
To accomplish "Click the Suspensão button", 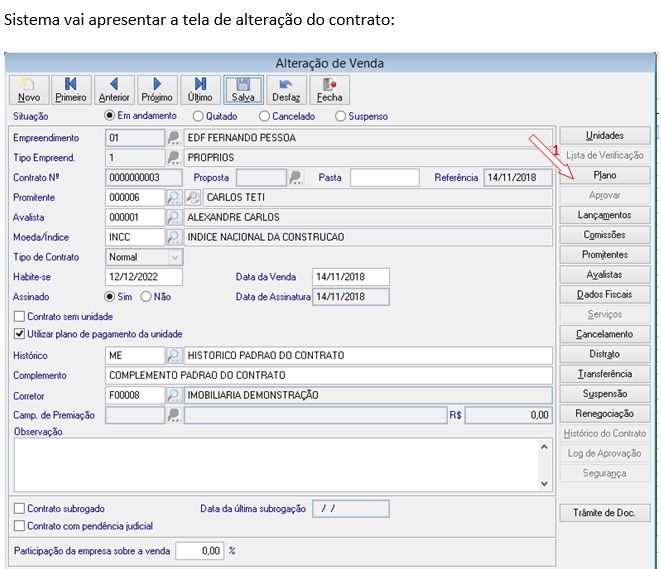I will pyautogui.click(x=605, y=394).
